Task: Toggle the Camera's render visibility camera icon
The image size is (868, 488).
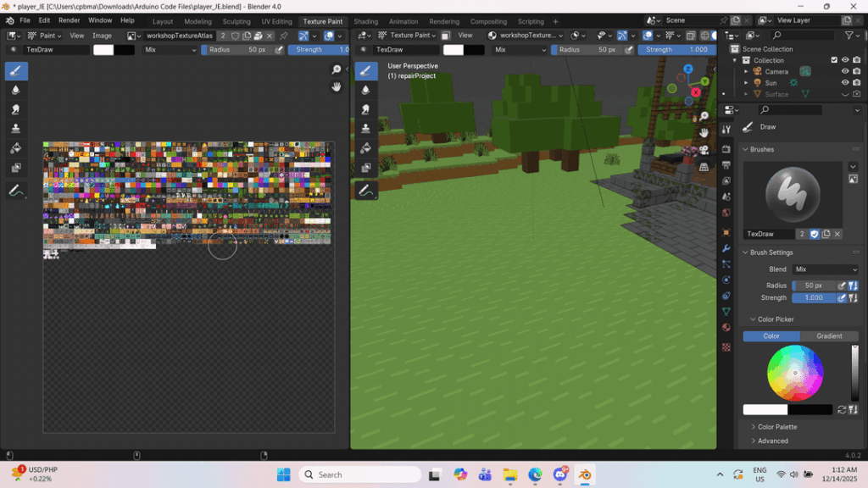Action: tap(856, 71)
